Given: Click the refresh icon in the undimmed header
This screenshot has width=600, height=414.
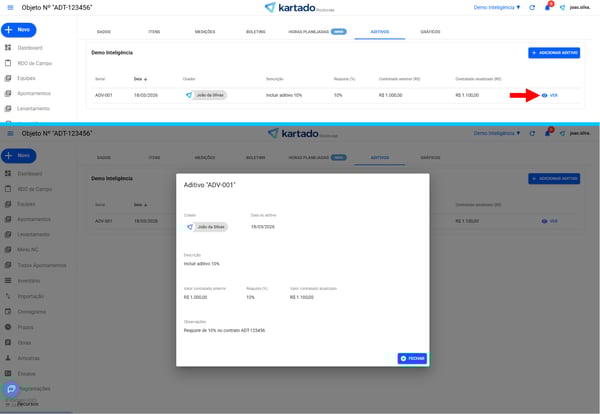Looking at the screenshot, I should tap(532, 7).
